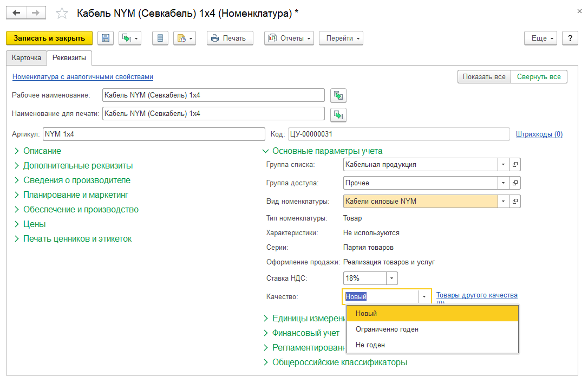
Task: Expand the Цены section
Action: coord(34,224)
